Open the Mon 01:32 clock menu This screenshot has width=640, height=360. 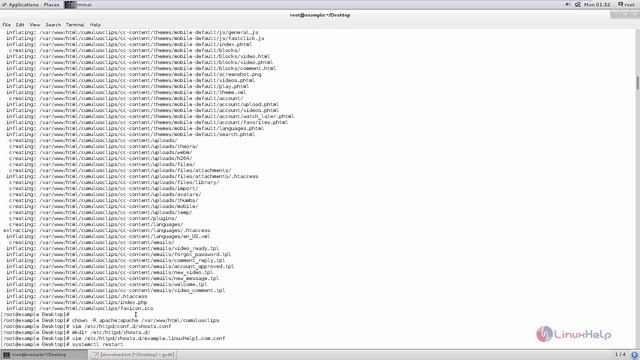(597, 5)
